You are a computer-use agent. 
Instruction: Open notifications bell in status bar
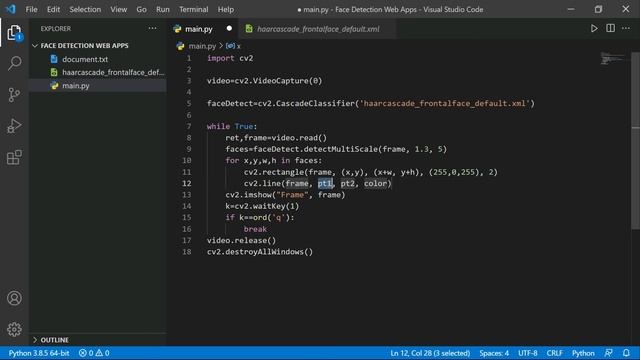click(x=626, y=353)
